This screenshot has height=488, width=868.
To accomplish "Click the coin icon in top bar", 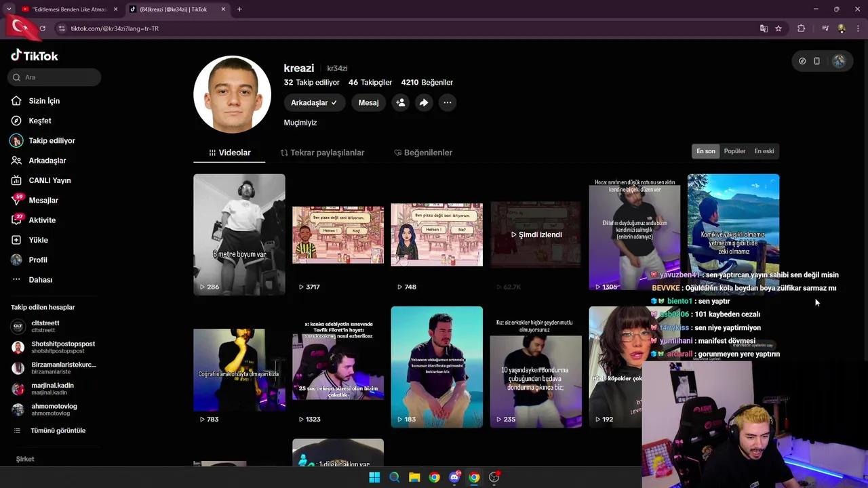I will coord(802,61).
